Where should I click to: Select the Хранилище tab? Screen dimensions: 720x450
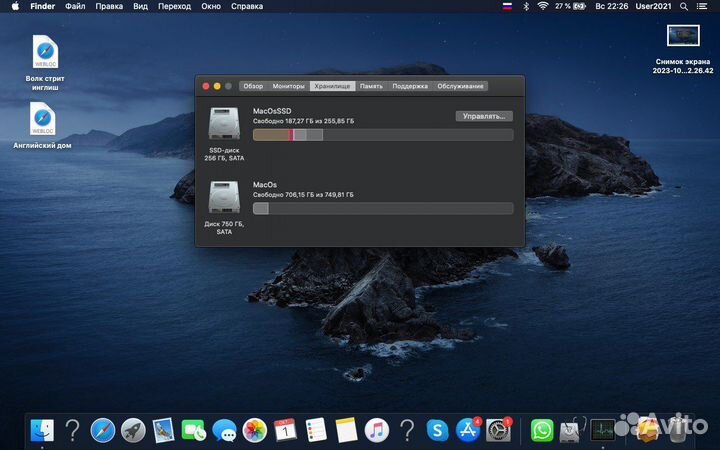(x=332, y=86)
